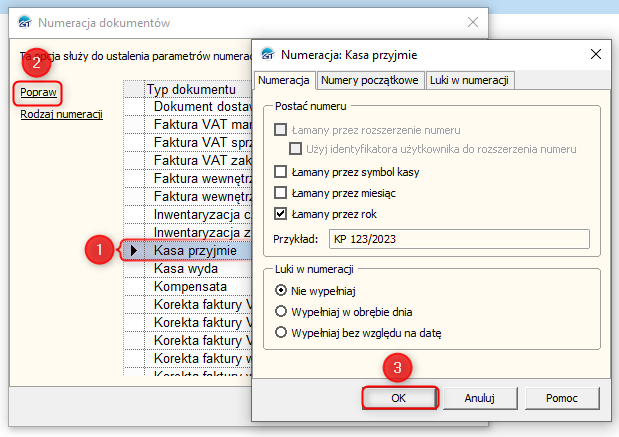
Task: Open Pomoc help button
Action: [x=561, y=397]
